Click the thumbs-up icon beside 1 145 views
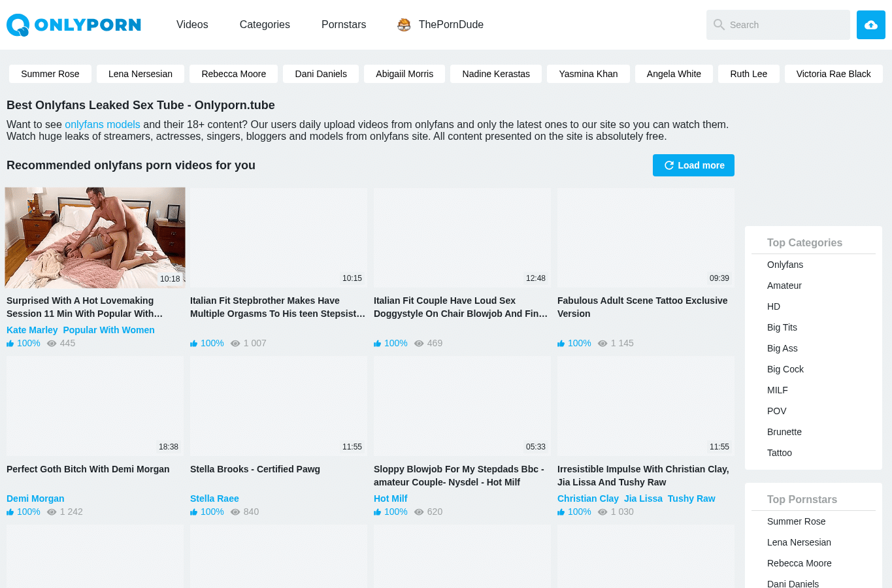The width and height of the screenshot is (892, 588). pyautogui.click(x=561, y=344)
